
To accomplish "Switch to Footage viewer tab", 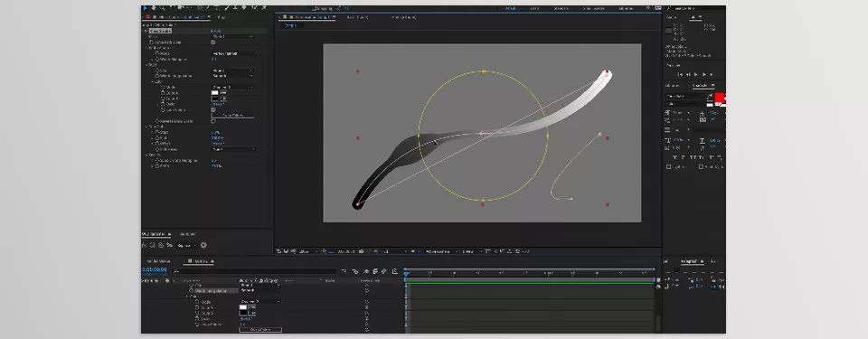I will coord(403,17).
